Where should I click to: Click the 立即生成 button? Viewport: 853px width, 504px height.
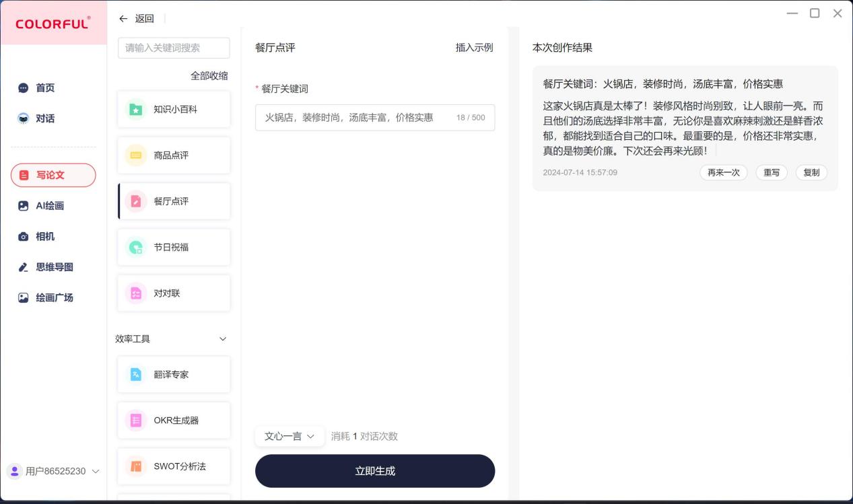[375, 471]
